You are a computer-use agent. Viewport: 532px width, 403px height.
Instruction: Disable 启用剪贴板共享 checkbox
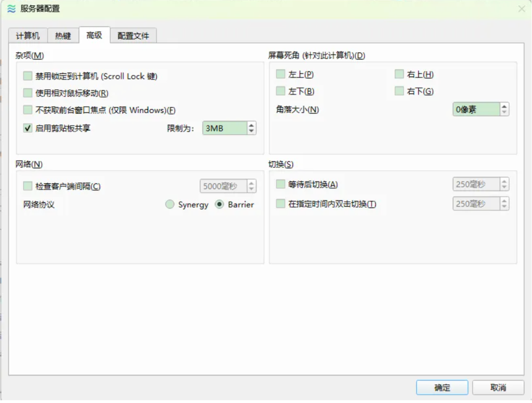(28, 128)
